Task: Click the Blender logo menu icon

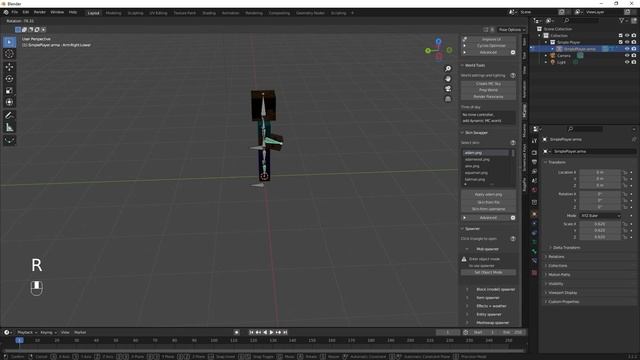Action: click(x=6, y=13)
